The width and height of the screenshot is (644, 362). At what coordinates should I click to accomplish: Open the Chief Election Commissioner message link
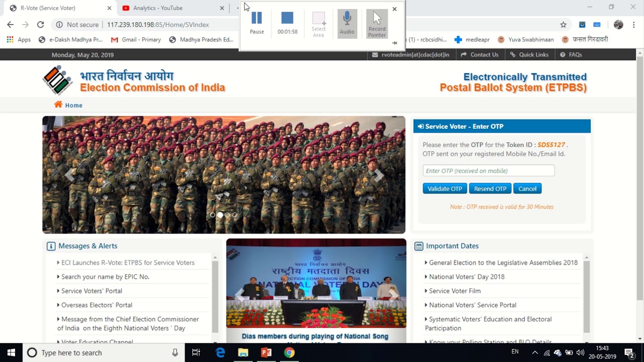pyautogui.click(x=128, y=324)
